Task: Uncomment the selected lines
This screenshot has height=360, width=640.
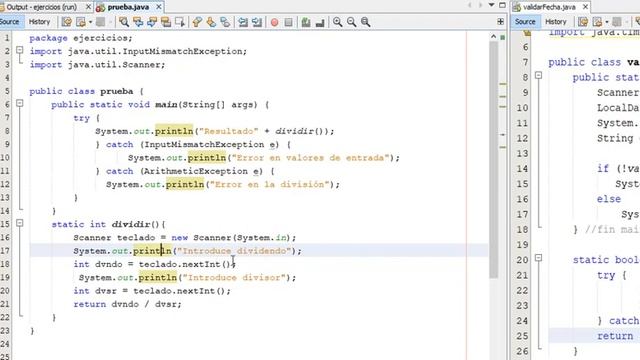Action: tap(320, 22)
